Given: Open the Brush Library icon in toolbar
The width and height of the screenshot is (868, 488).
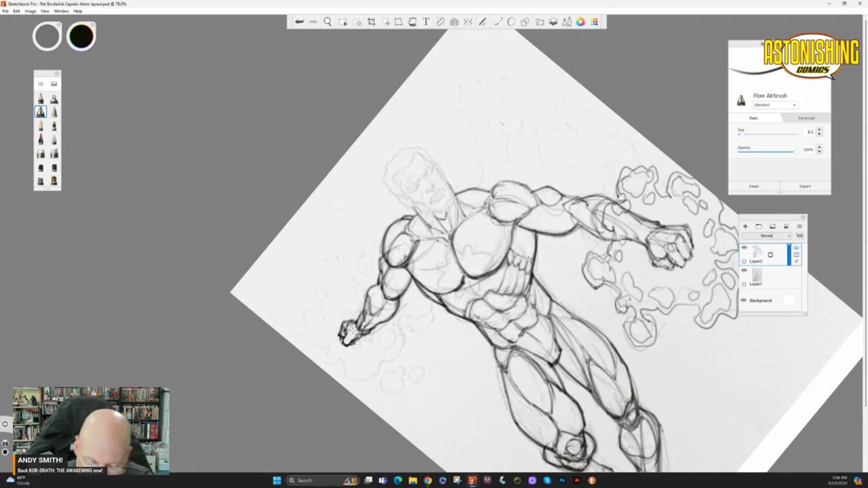Looking at the screenshot, I should 567,22.
